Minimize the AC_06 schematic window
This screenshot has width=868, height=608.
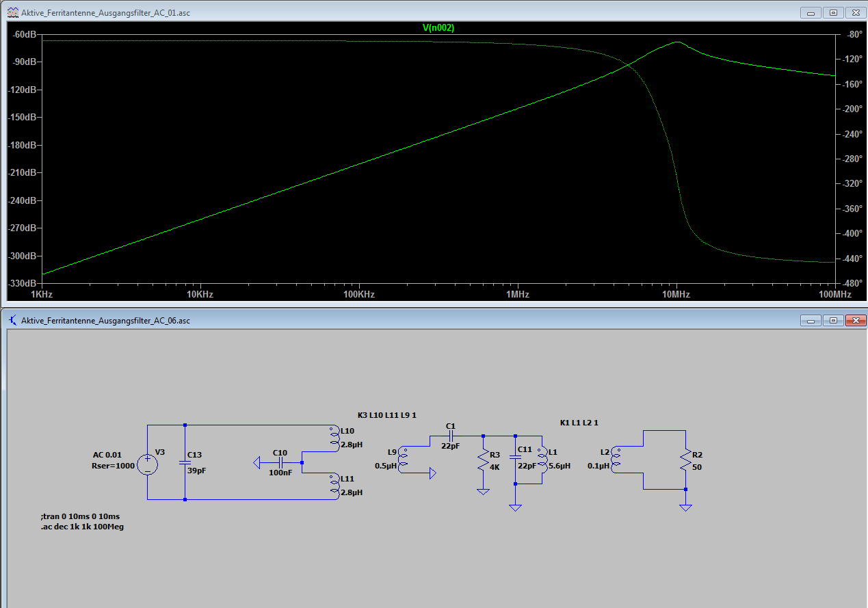coord(812,319)
